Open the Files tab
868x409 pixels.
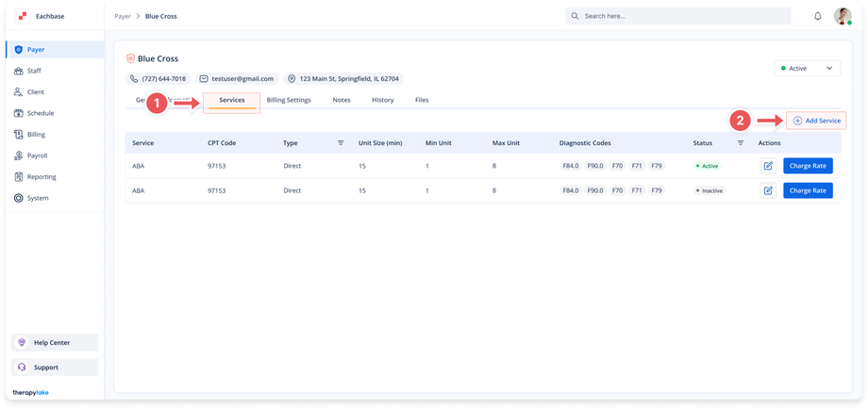(422, 100)
